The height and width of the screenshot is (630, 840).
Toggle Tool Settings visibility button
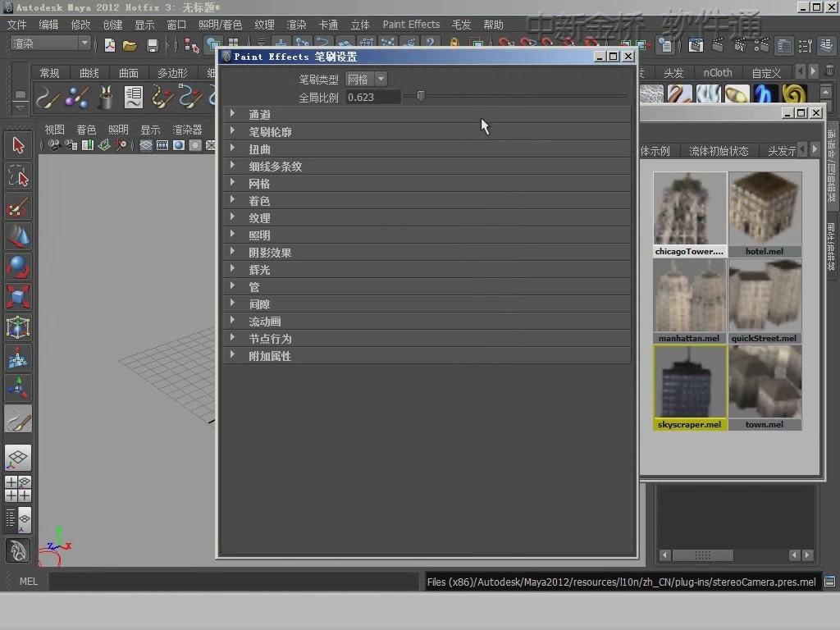pyautogui.click(x=806, y=46)
